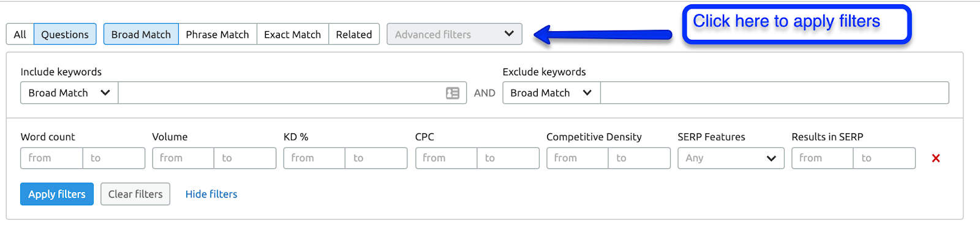
Task: Click the Clear filters button
Action: (x=135, y=194)
